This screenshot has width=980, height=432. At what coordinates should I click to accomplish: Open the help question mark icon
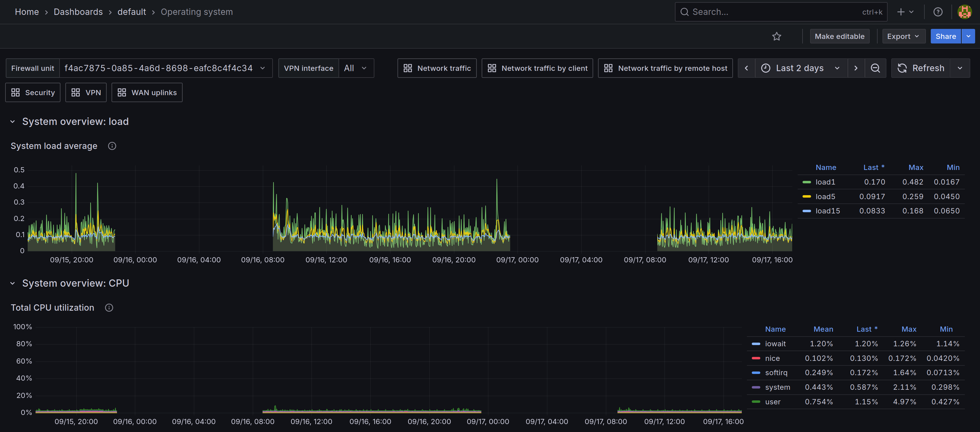point(938,12)
